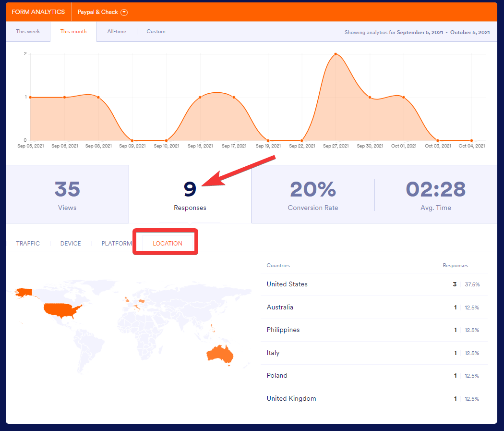Image resolution: width=504 pixels, height=431 pixels.
Task: Select the 9 Responses stat card
Action: 190,194
